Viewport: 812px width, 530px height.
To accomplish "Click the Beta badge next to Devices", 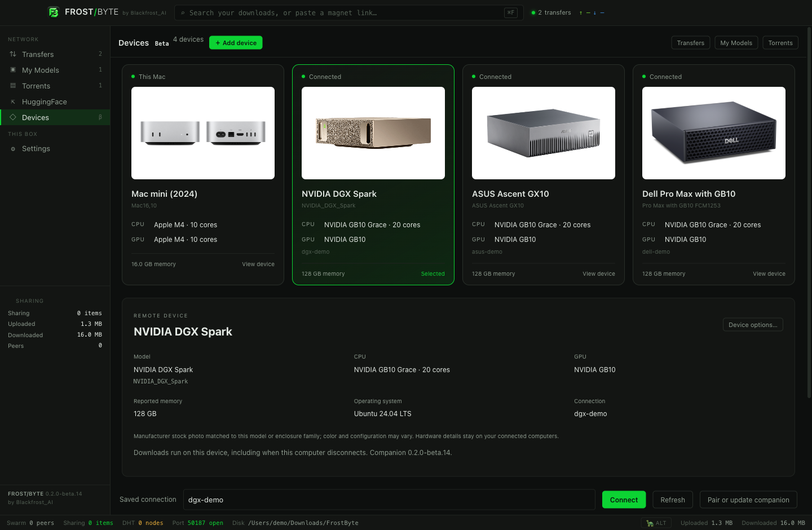I will tap(162, 43).
